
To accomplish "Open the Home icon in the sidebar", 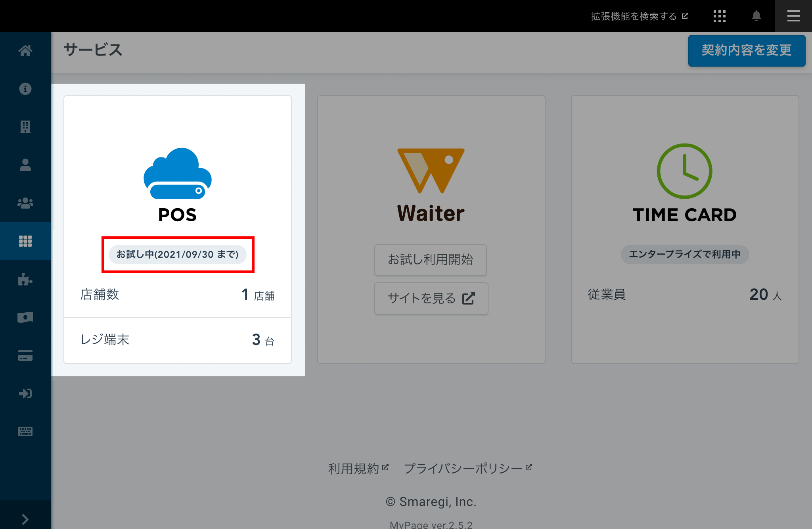I will [x=25, y=51].
